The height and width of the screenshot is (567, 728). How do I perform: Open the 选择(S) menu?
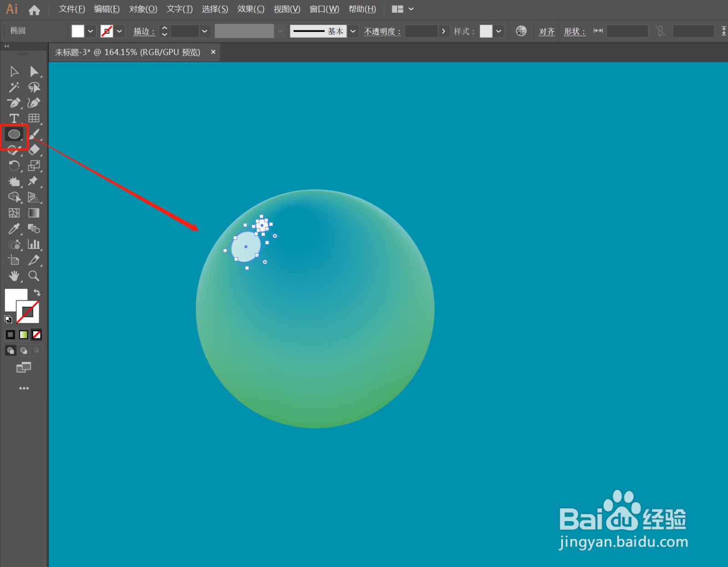[x=215, y=9]
